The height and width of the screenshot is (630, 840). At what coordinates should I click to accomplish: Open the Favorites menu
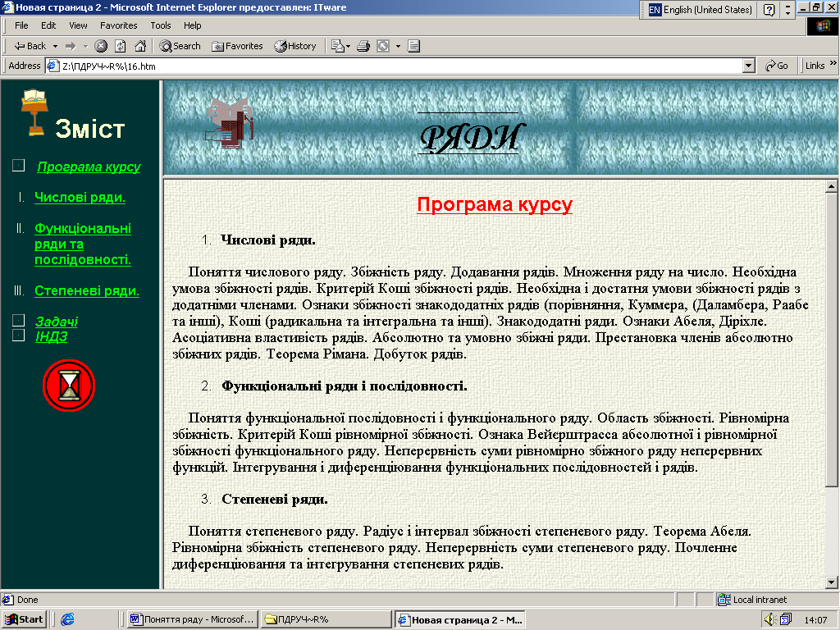coord(118,25)
